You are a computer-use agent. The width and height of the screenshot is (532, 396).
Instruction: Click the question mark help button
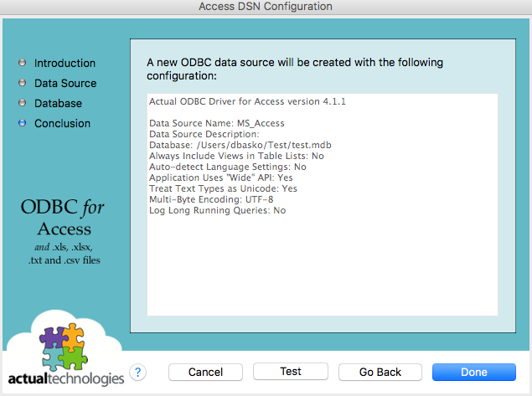[138, 372]
